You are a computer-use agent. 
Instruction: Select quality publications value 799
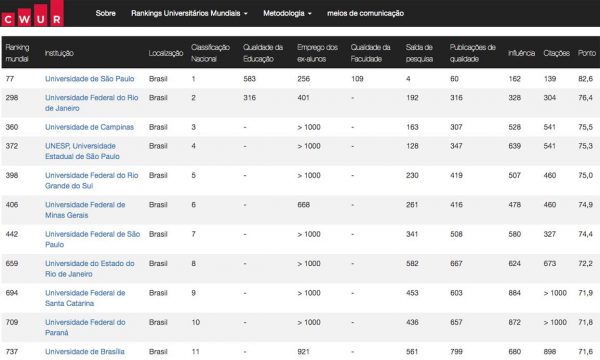point(456,352)
